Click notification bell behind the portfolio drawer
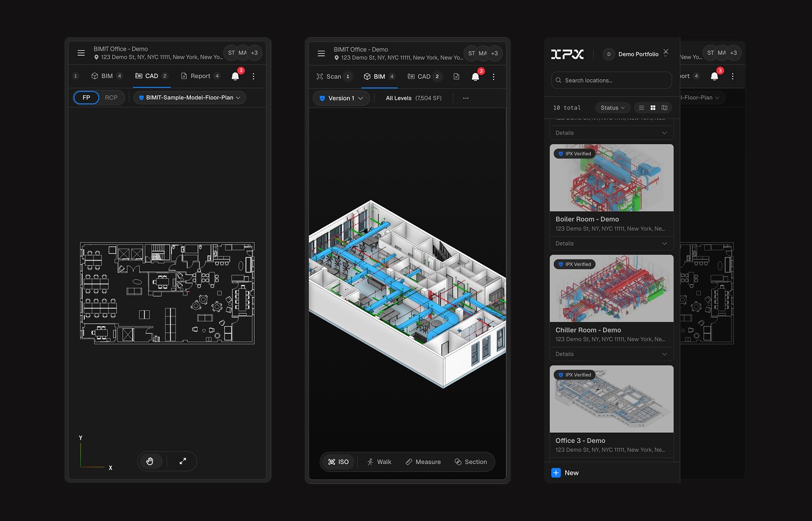812x521 pixels. pyautogui.click(x=715, y=76)
